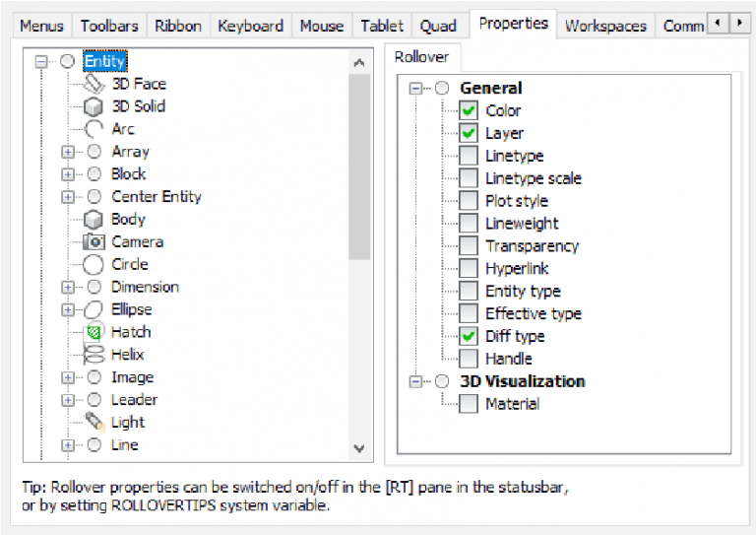Check the Plot style property
Image resolution: width=756 pixels, height=535 pixels.
tap(469, 201)
